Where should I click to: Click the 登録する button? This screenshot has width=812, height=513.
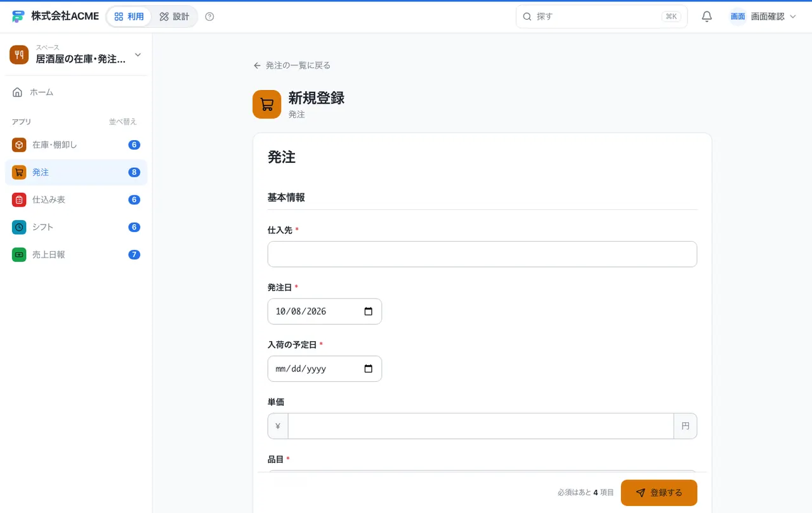pos(659,493)
